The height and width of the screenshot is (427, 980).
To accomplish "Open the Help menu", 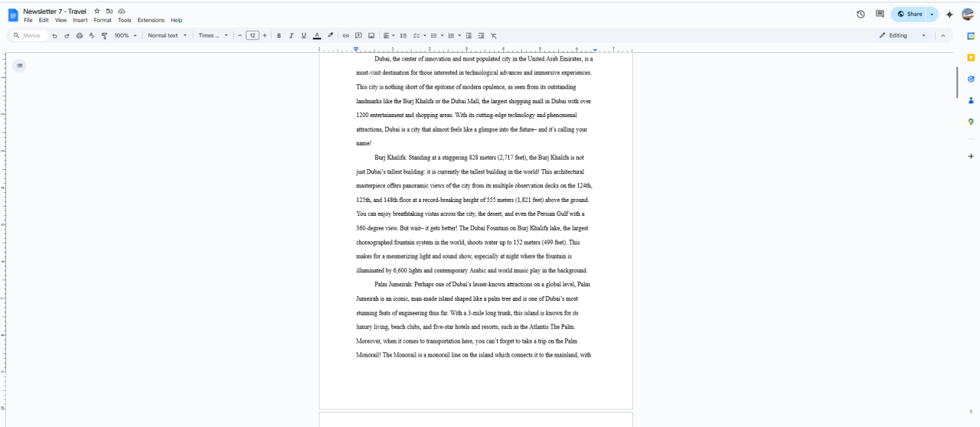I will [x=176, y=21].
